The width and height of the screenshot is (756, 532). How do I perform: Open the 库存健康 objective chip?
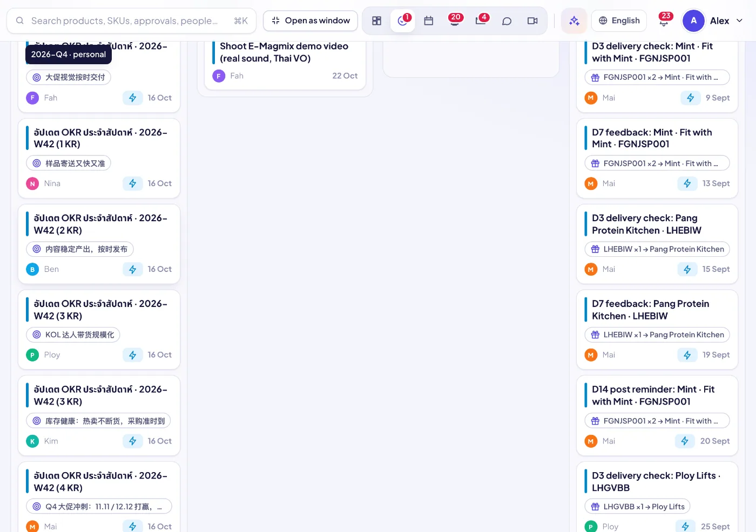point(98,421)
